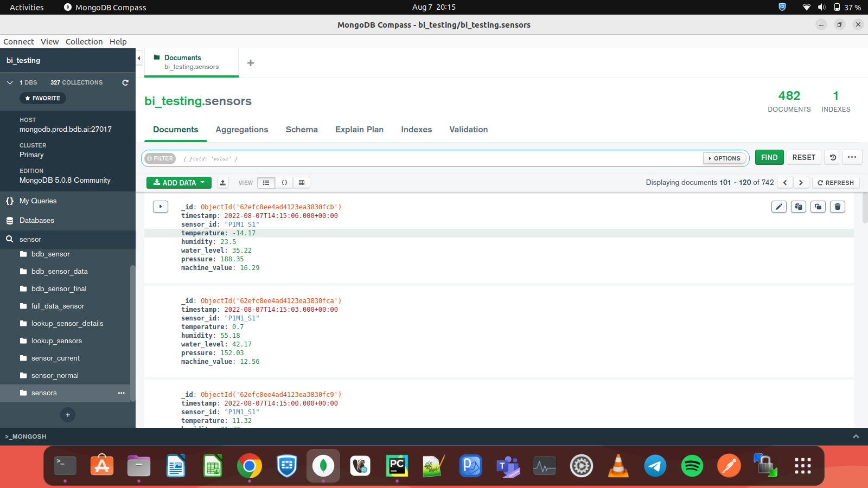This screenshot has width=868, height=488.
Task: Open VLC media player from the dock
Action: (x=618, y=466)
